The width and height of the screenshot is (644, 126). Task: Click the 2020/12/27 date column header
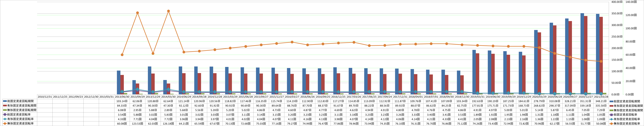click(x=586, y=97)
